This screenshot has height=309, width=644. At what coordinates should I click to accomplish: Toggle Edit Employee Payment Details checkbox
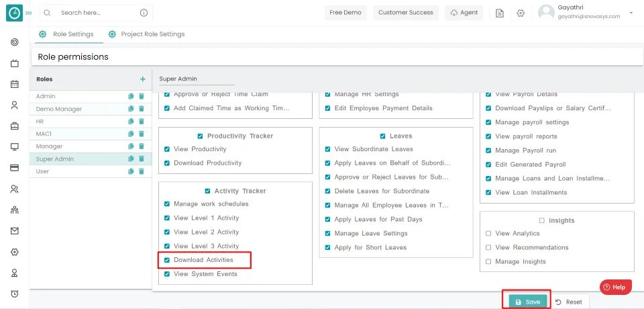(327, 108)
